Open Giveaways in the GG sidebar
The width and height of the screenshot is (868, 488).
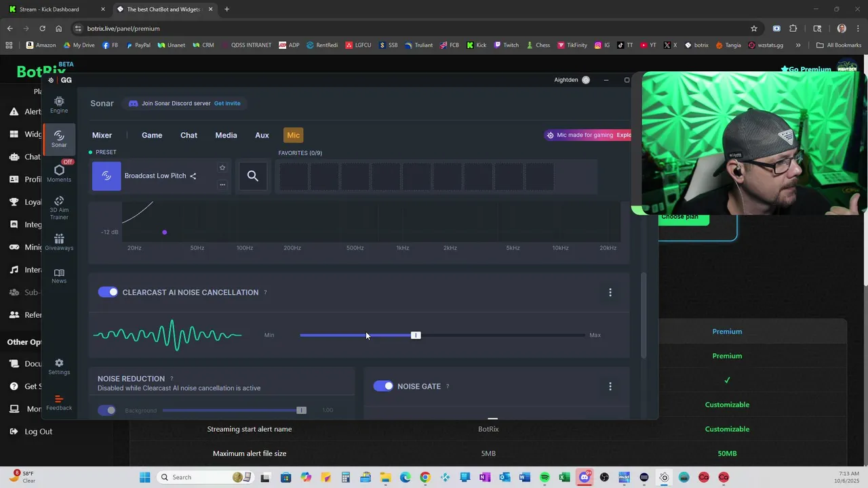[x=59, y=242]
